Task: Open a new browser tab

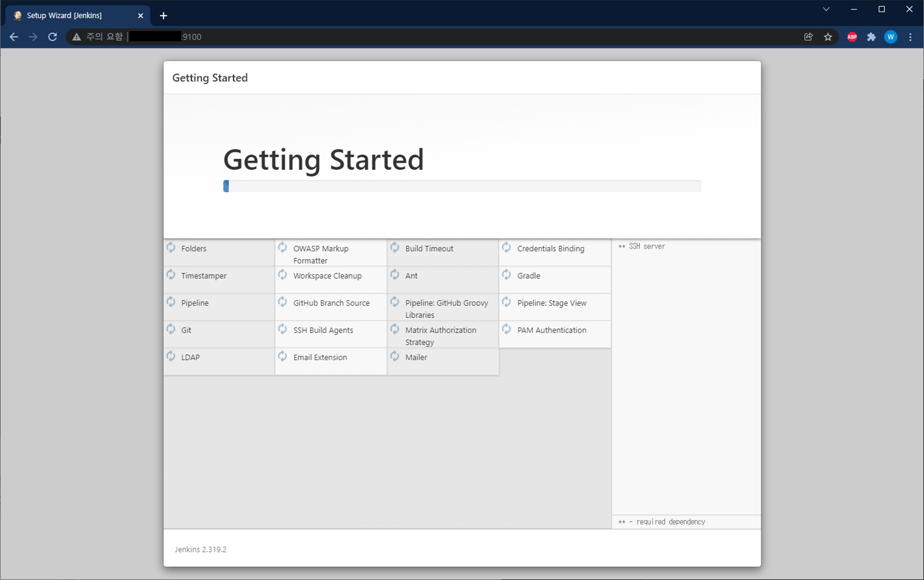Action: (x=163, y=16)
